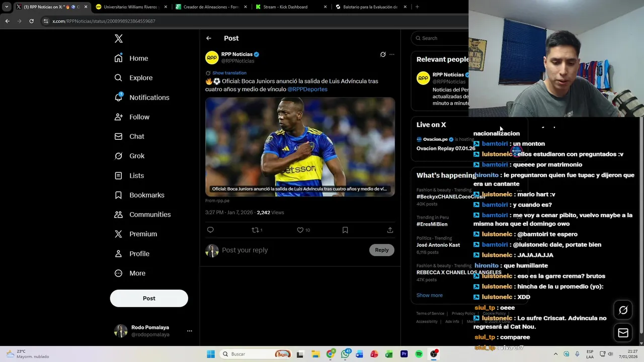Click taskbar Buscar search box
Image resolution: width=644 pixels, height=362 pixels.
pyautogui.click(x=256, y=354)
